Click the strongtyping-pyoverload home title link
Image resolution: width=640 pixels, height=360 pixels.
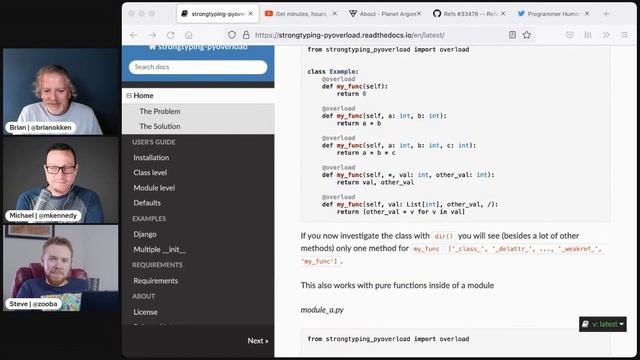(x=198, y=47)
